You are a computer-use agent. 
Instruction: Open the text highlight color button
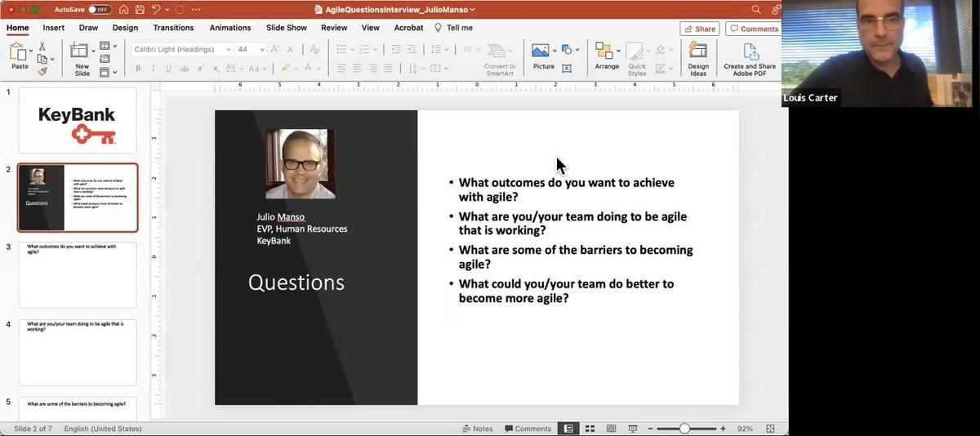click(x=285, y=69)
